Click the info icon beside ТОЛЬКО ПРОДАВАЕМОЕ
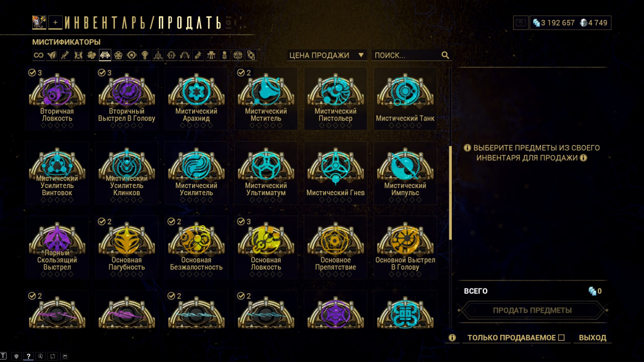The image size is (644, 362). [x=452, y=338]
